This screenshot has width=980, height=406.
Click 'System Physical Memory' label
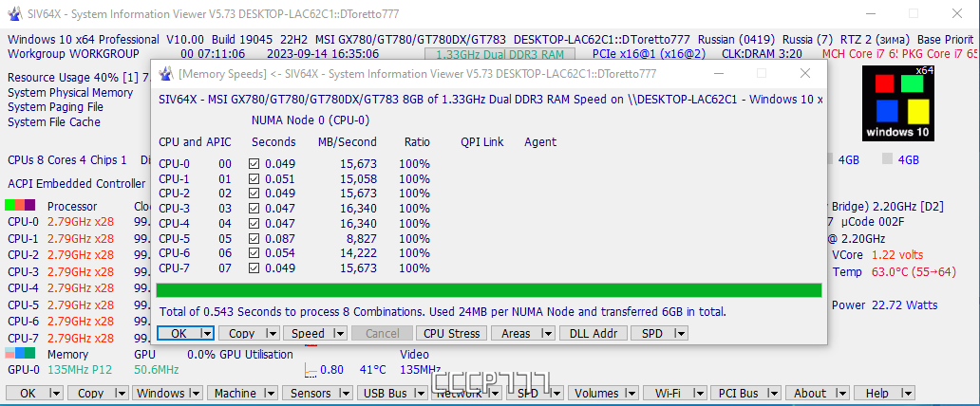click(70, 92)
